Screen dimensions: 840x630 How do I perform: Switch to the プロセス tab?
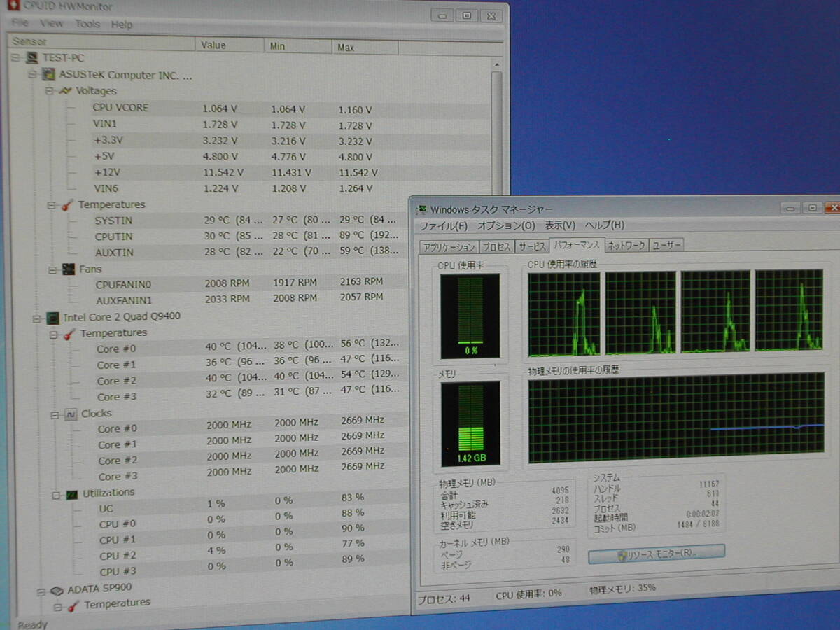[497, 246]
